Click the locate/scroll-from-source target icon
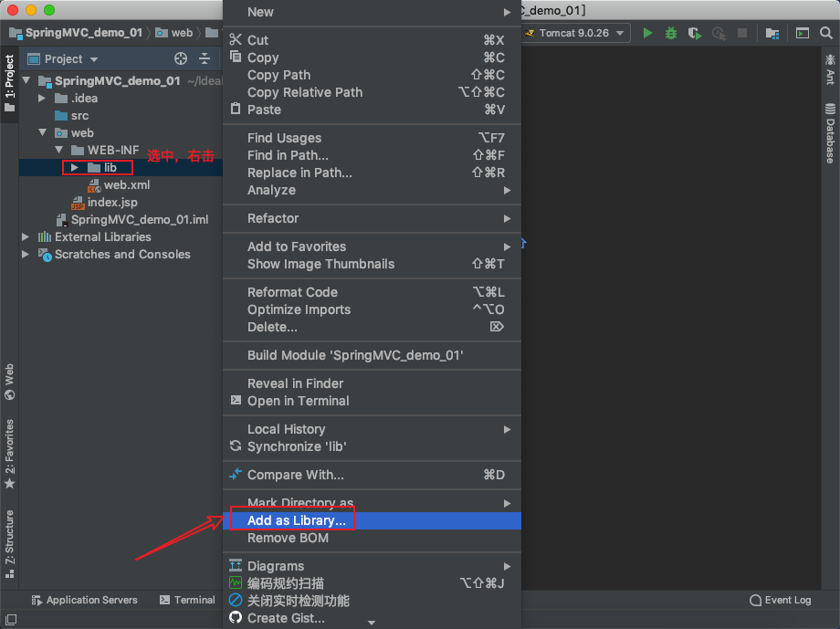Screen dimensions: 840x629 [181, 59]
